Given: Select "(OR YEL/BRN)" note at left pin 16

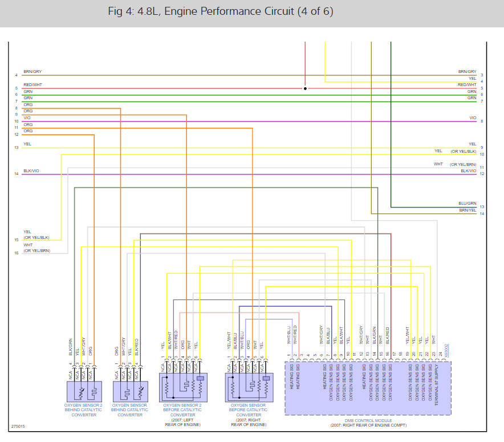Looking at the screenshot, I should pos(36,251).
